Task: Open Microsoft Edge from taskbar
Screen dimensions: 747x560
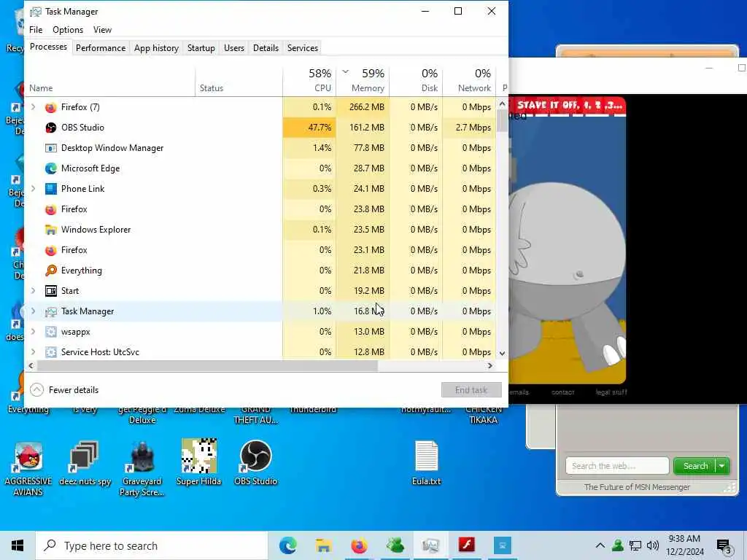Action: pyautogui.click(x=287, y=545)
